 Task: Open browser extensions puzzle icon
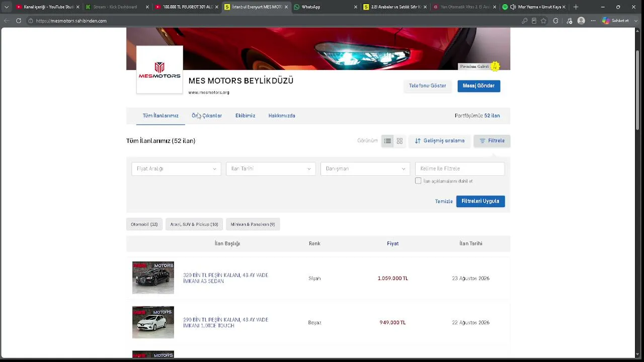(x=556, y=21)
